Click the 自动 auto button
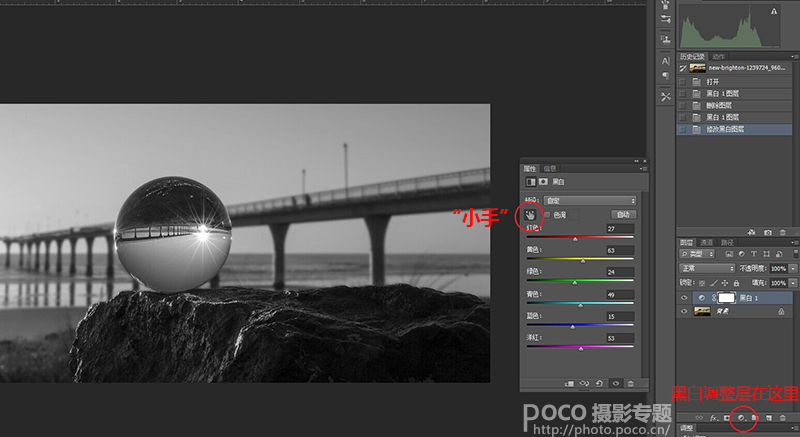The image size is (800, 437). [x=622, y=215]
